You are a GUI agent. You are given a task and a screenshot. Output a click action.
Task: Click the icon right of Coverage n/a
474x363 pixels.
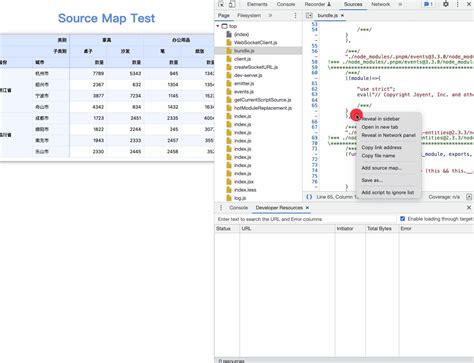tap(469, 197)
